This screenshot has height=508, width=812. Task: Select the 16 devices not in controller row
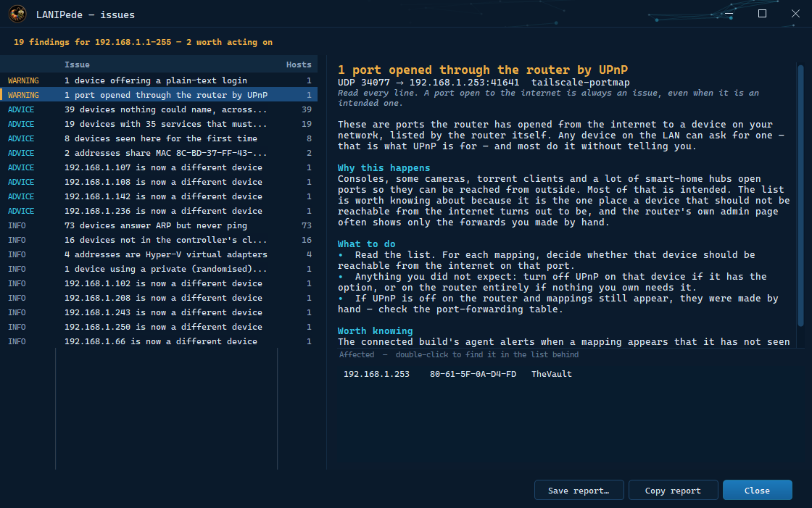159,240
